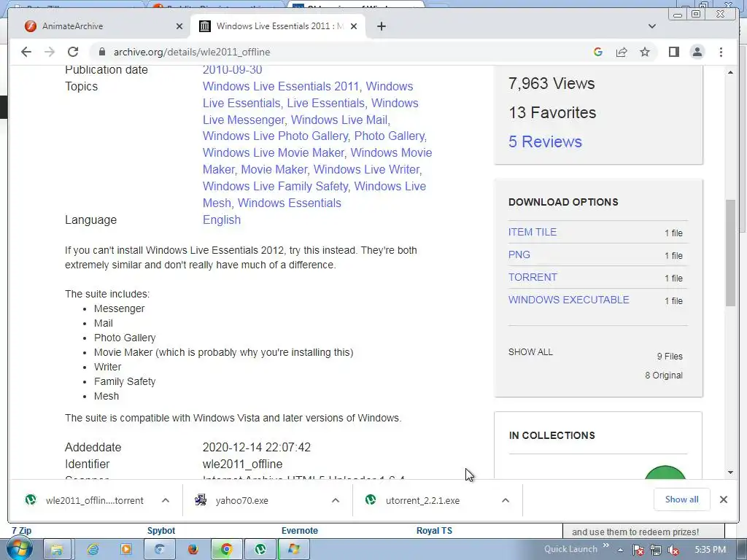Click the network tray icon

(x=656, y=550)
